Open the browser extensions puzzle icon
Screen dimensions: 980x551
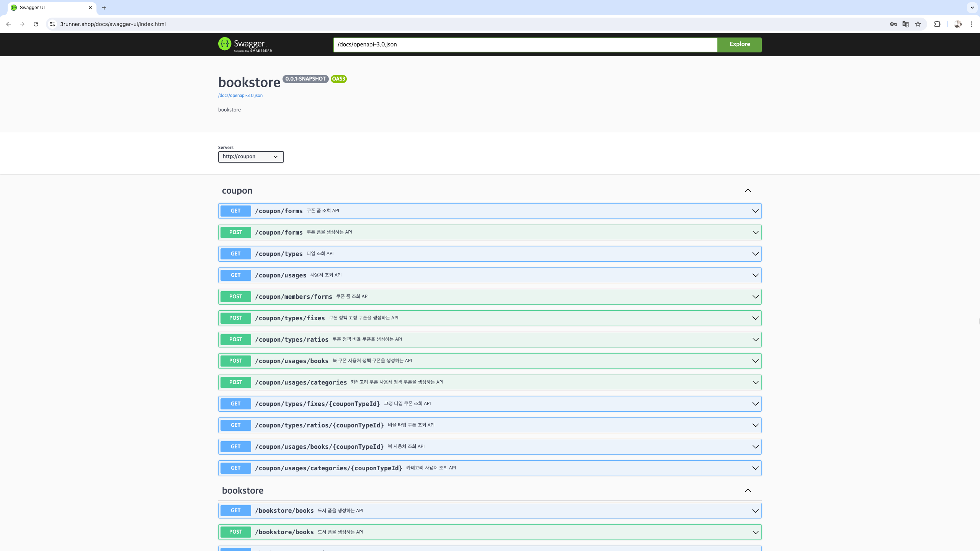coord(937,24)
